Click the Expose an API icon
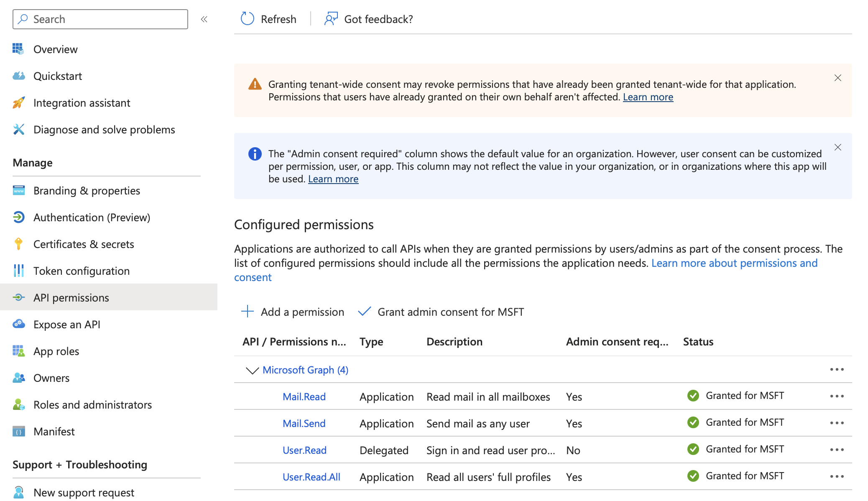This screenshot has height=501, width=868. (x=18, y=324)
